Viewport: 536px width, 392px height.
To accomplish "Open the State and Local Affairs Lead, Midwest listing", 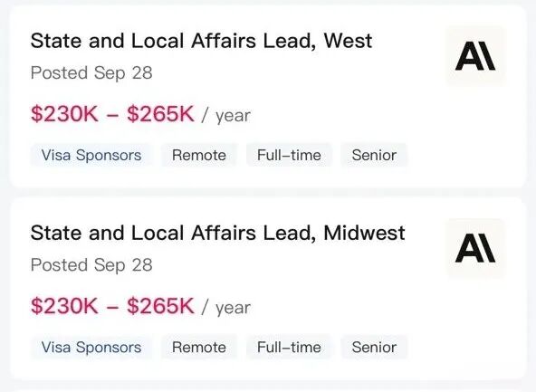I will point(217,233).
